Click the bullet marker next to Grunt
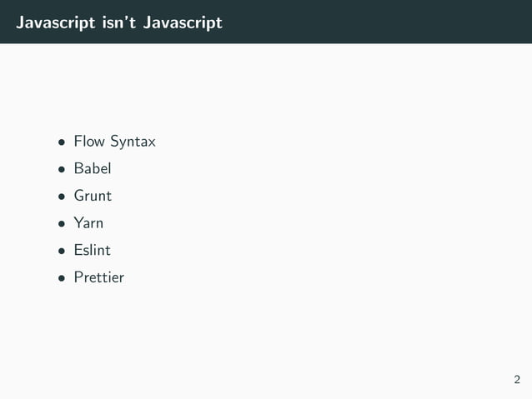 click(62, 197)
